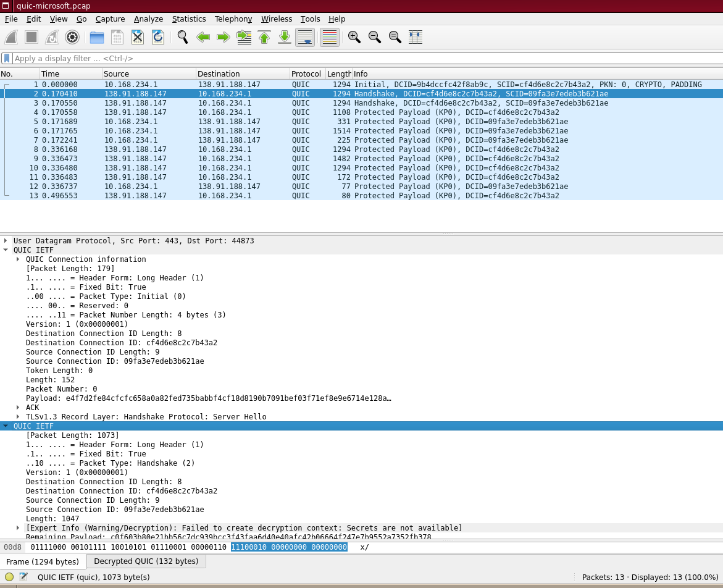Zoom in on the main window text
Viewport: 723px width, 588px height.
pos(354,37)
